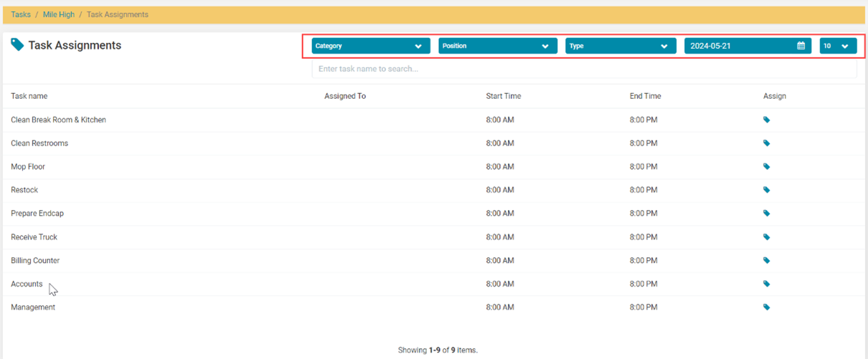The image size is (868, 359).
Task: Open the Type filter dropdown
Action: 621,46
